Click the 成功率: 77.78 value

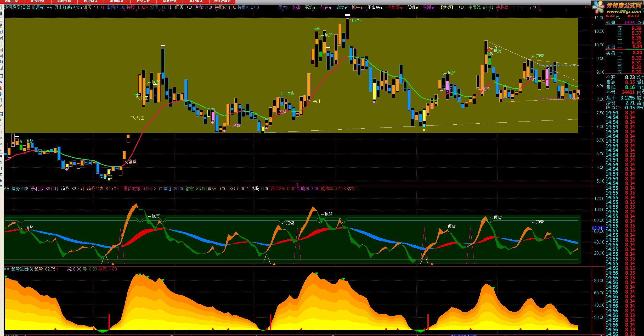[x=333, y=189]
